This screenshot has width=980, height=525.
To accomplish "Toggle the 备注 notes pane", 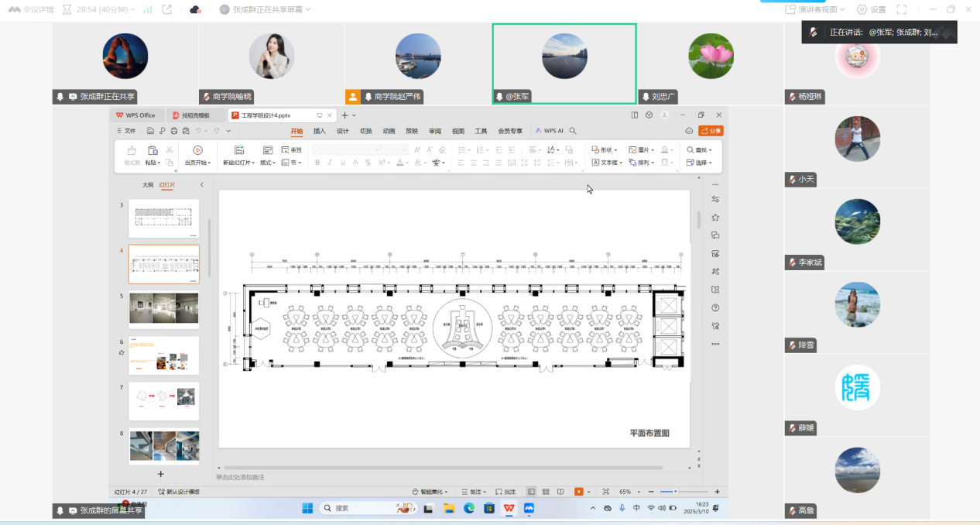I will click(471, 492).
